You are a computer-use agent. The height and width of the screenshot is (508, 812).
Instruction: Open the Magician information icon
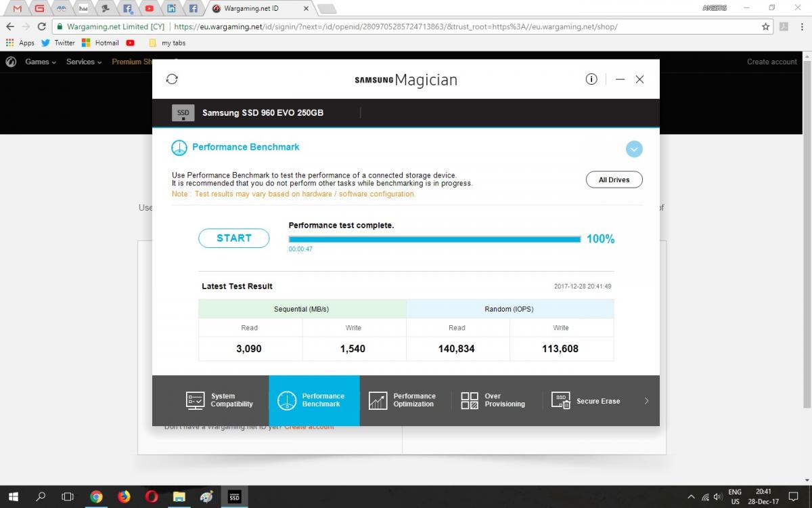click(x=591, y=79)
